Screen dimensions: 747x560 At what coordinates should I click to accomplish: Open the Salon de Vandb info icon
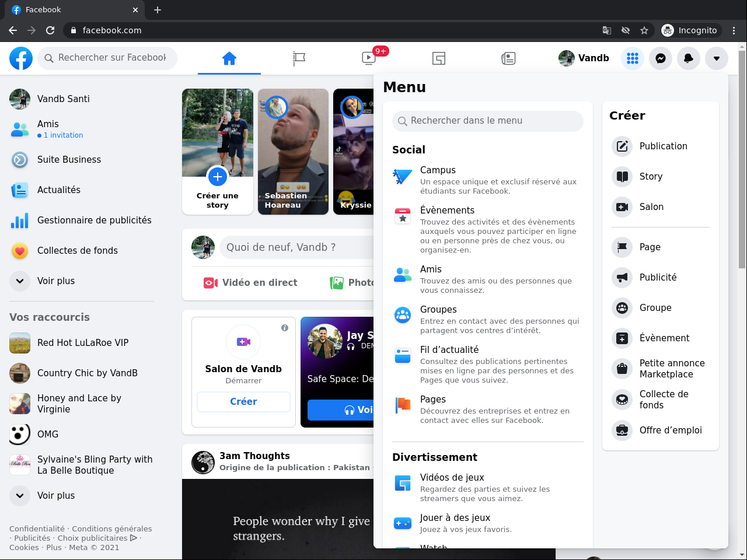(285, 328)
